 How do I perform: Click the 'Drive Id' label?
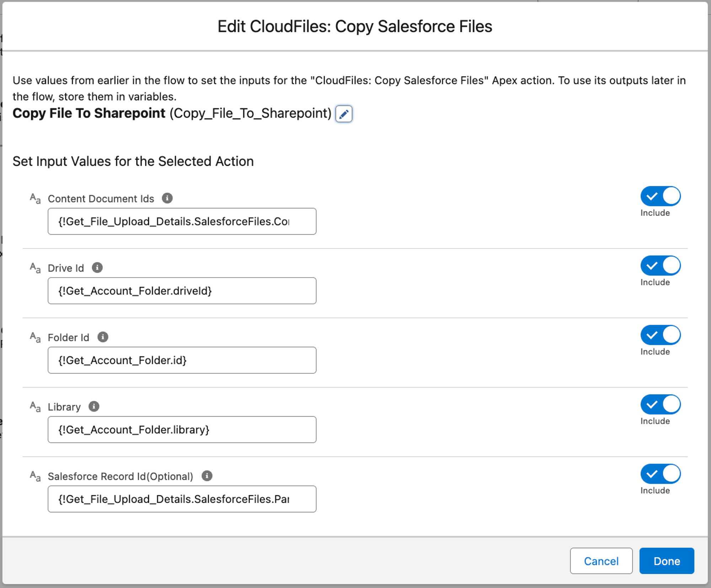[66, 268]
